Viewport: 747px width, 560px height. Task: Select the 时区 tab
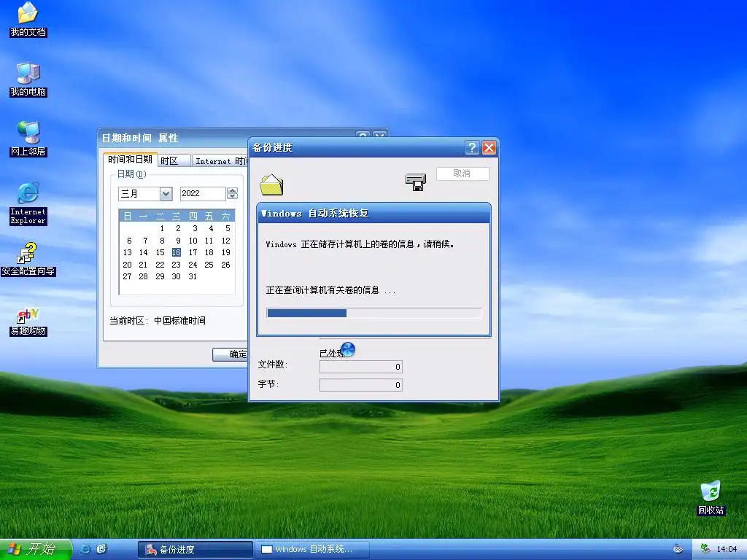(x=174, y=161)
